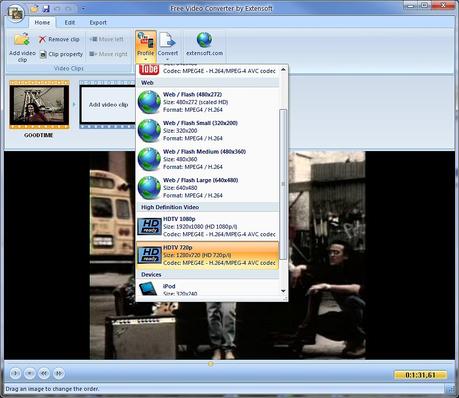Click the scroll down arrow of profile list
This screenshot has width=459, height=398.
click(283, 291)
